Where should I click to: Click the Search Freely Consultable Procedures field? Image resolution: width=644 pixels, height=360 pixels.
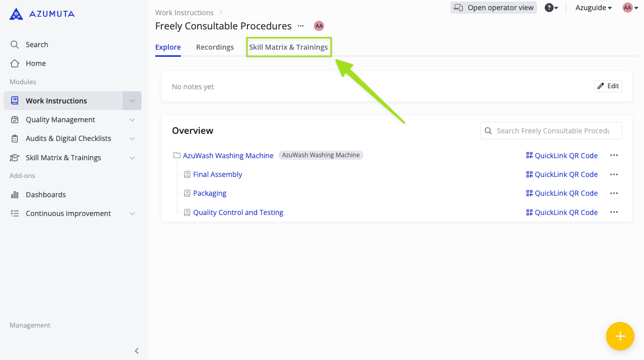pos(553,131)
